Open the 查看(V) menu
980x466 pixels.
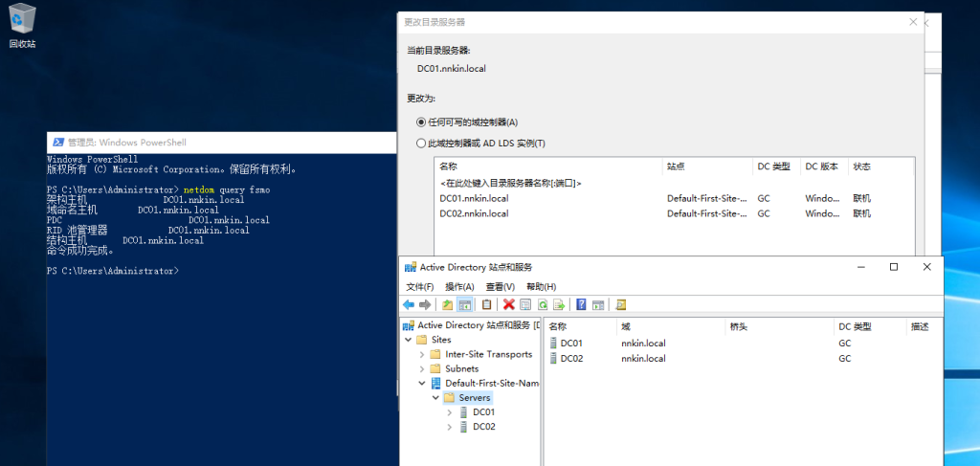point(500,286)
